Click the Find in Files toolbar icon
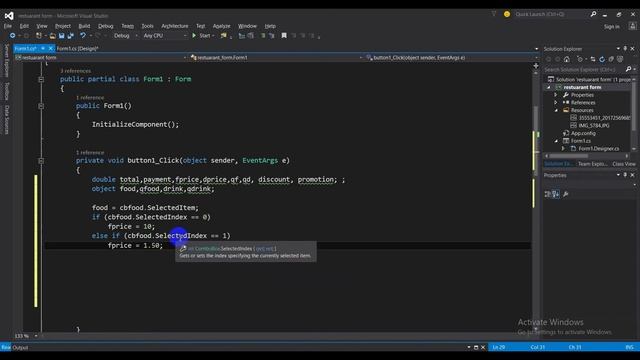This screenshot has height=360, width=640. [223, 36]
